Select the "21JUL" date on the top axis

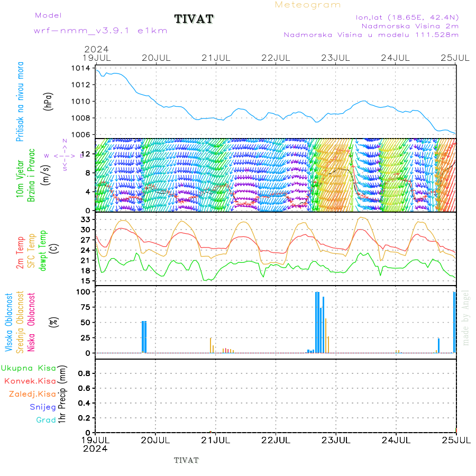[x=216, y=58]
